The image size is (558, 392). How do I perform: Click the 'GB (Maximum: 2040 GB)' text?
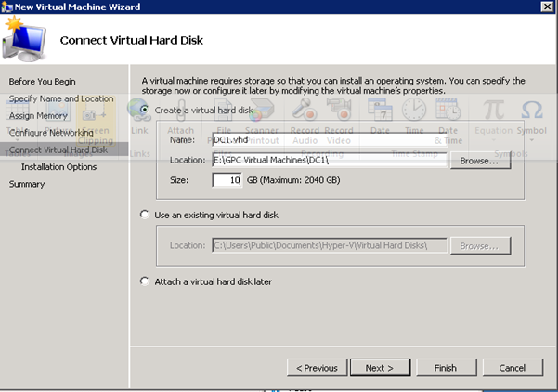[293, 180]
